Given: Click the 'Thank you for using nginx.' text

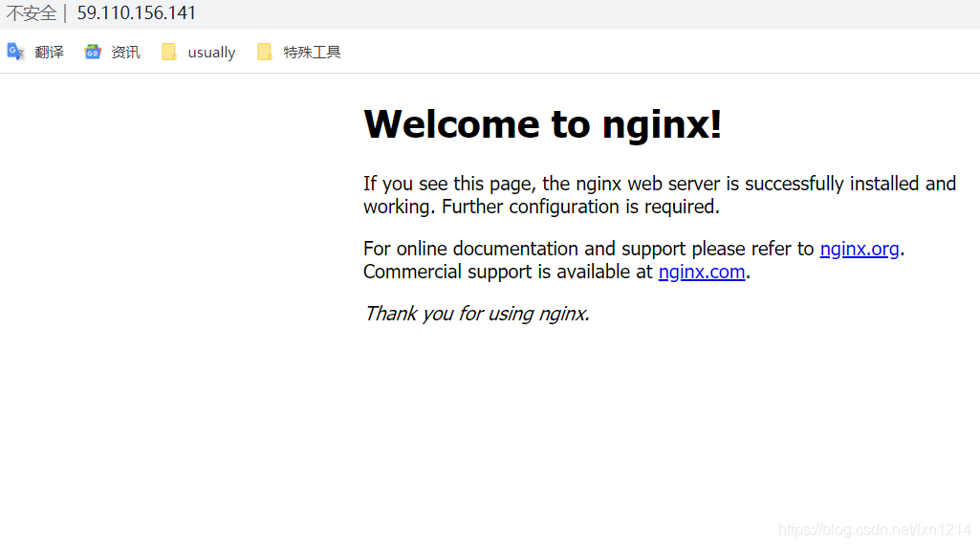Looking at the screenshot, I should 477,314.
